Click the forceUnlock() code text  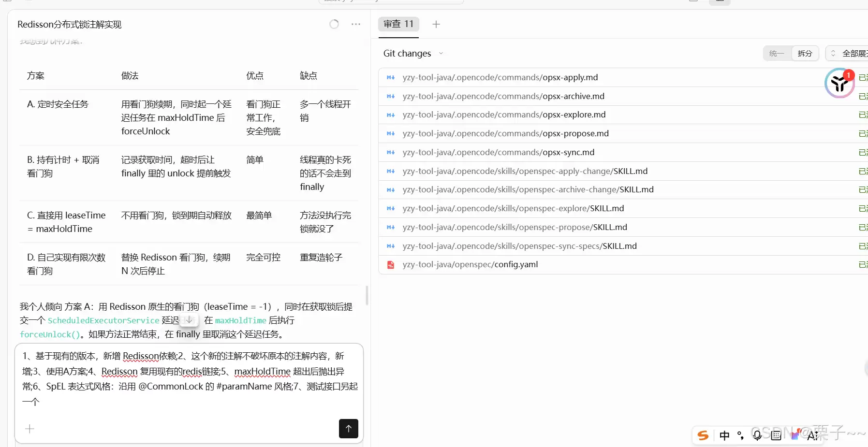(50, 334)
